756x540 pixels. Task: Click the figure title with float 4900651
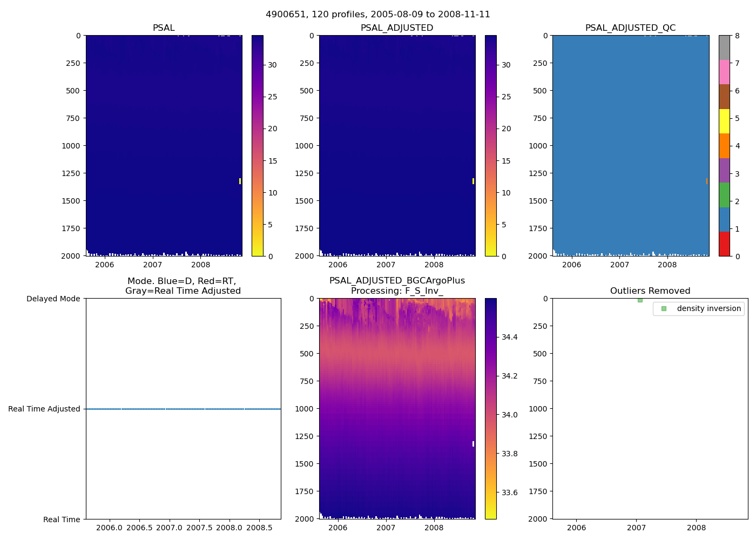378,15
